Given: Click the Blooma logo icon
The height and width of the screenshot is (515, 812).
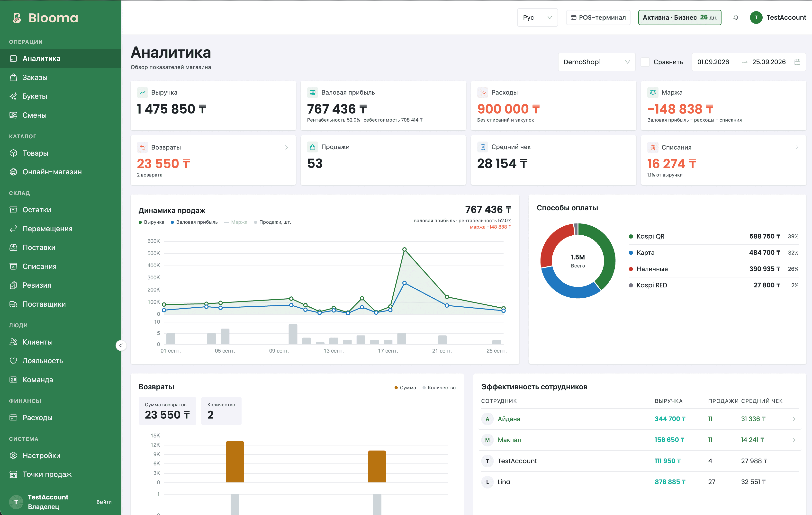Looking at the screenshot, I should (17, 18).
